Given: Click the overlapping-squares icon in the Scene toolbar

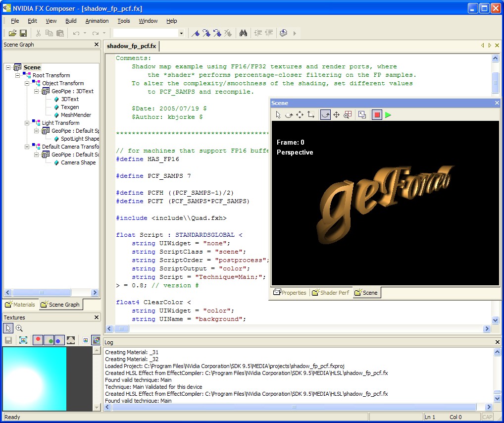Looking at the screenshot, I should (362, 115).
